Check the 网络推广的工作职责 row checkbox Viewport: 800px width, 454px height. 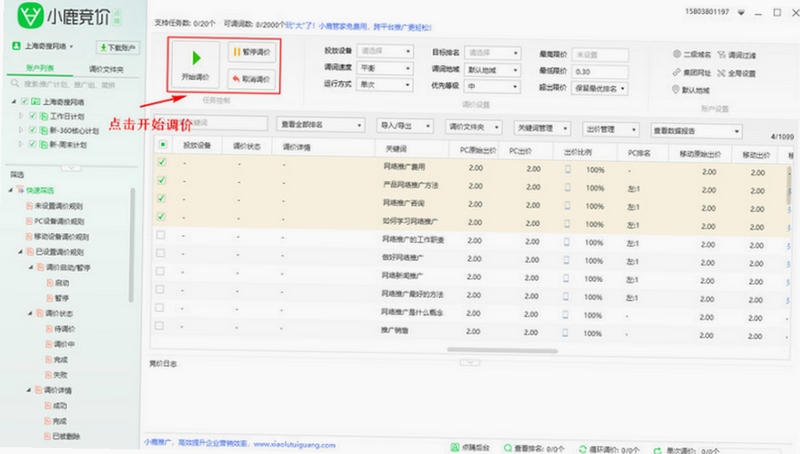pyautogui.click(x=161, y=235)
